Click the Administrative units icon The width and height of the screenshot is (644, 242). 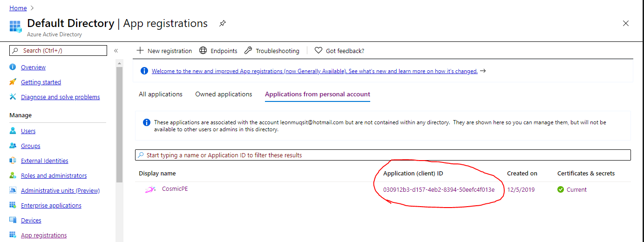[13, 190]
